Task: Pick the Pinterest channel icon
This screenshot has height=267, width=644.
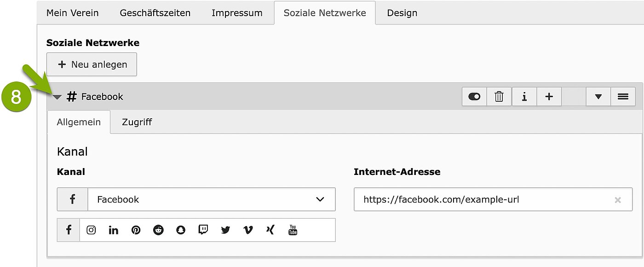Action: click(x=136, y=230)
